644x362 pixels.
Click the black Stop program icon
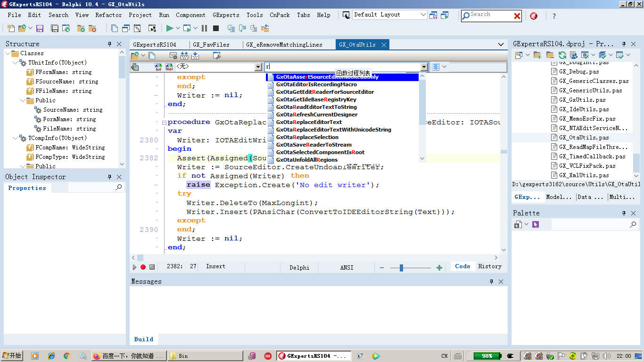[x=216, y=28]
